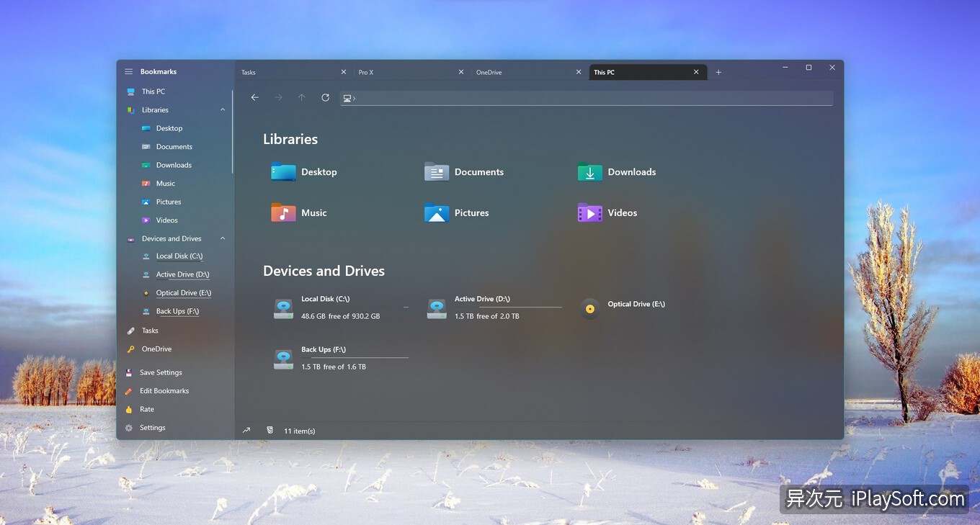Click the Optical Drive (E:\) disc icon

point(589,308)
